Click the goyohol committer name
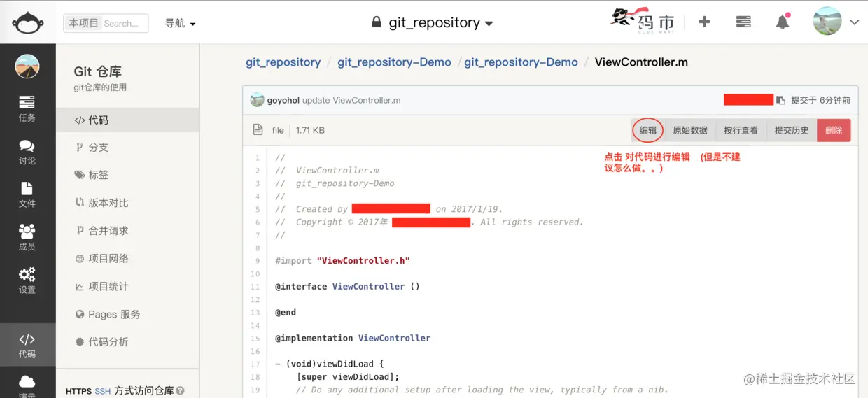 (283, 100)
